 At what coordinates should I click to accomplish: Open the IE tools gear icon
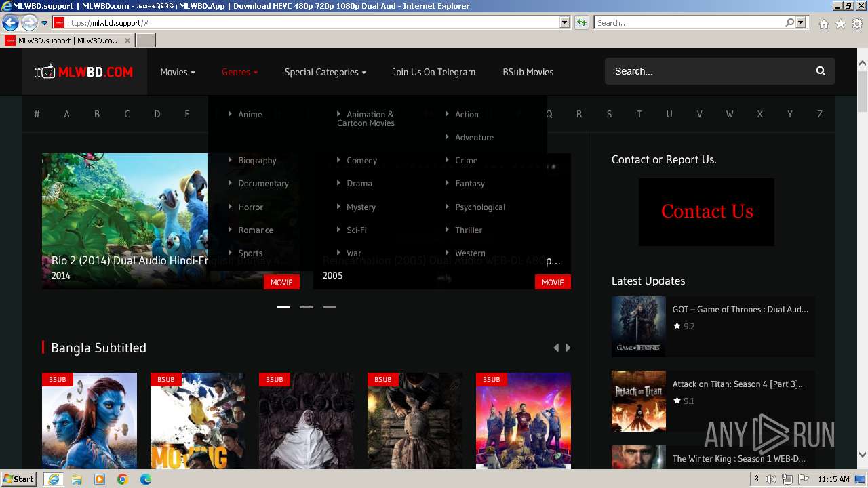(x=857, y=24)
